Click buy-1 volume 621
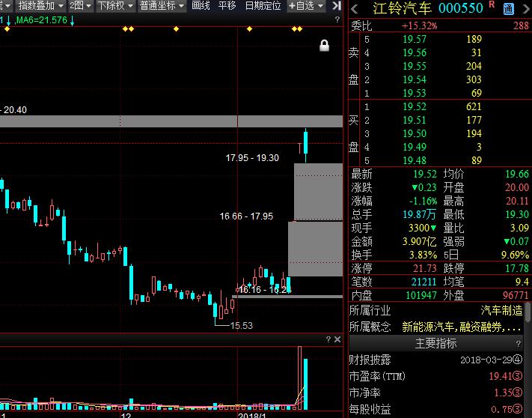The image size is (532, 418). (x=474, y=106)
